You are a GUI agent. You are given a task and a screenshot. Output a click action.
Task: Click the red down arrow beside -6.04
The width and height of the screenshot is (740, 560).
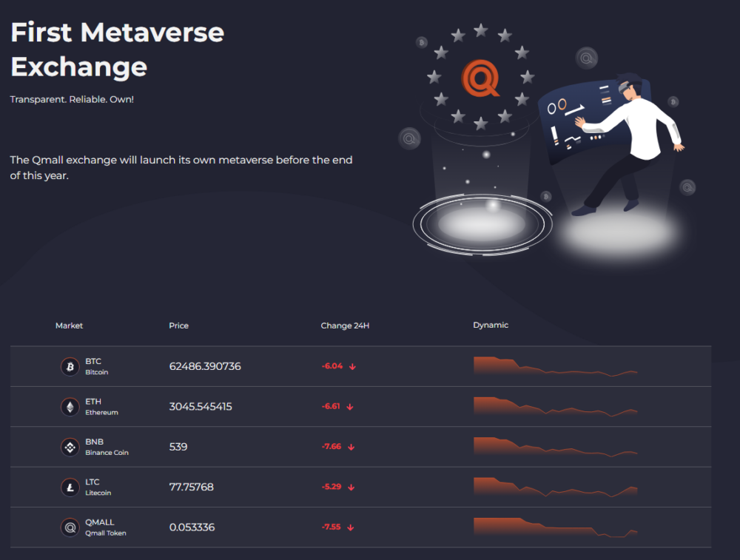pos(352,367)
